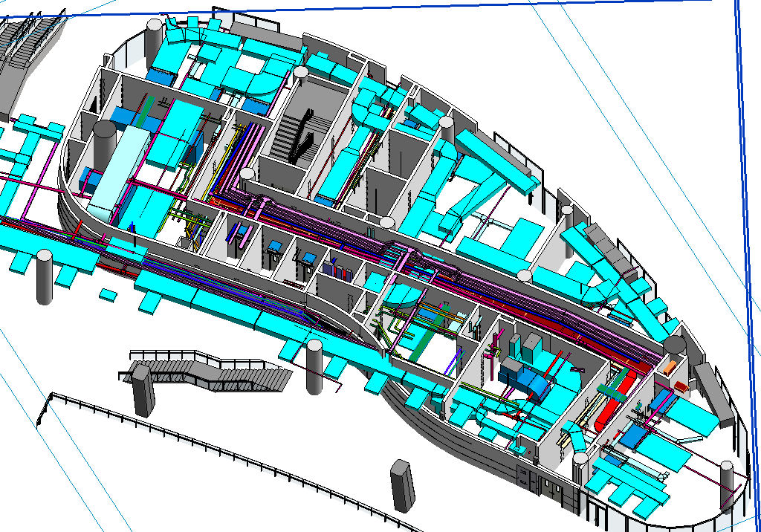
Task: Select the long pale-cyan duct beside the large column
Action: 119,174
